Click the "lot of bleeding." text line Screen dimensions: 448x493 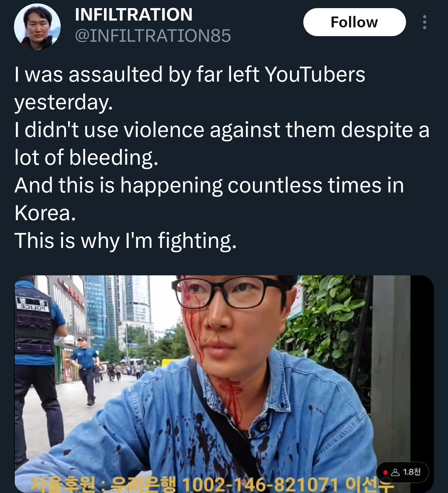[x=86, y=157]
